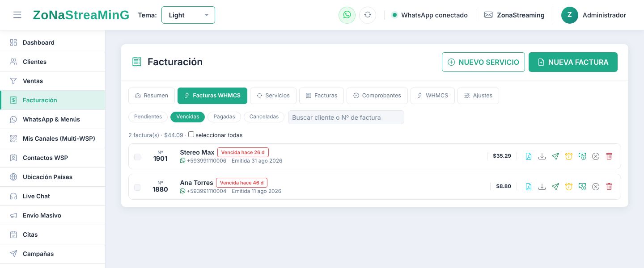Delete invoice 1901 with the red trash icon
The height and width of the screenshot is (268, 644).
pos(609,156)
